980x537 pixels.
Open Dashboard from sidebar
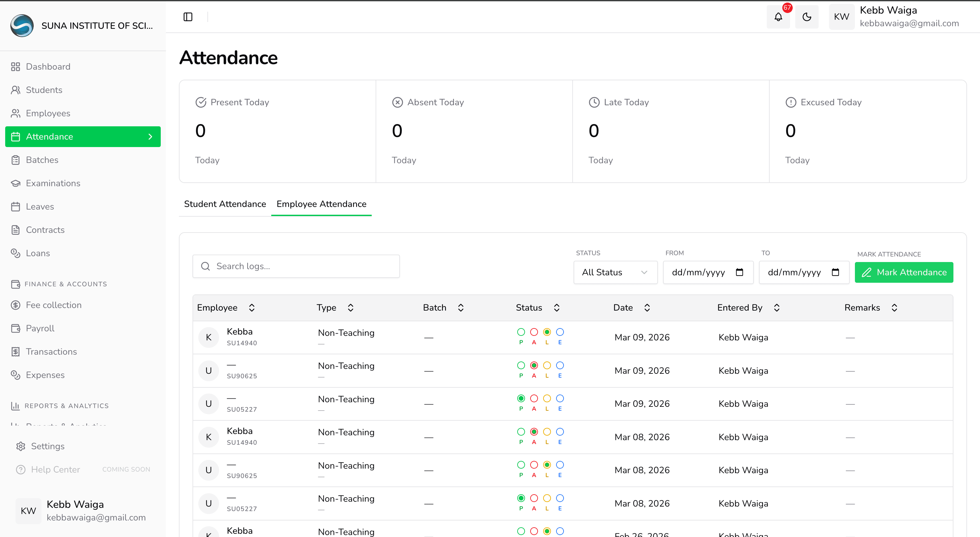[48, 66]
